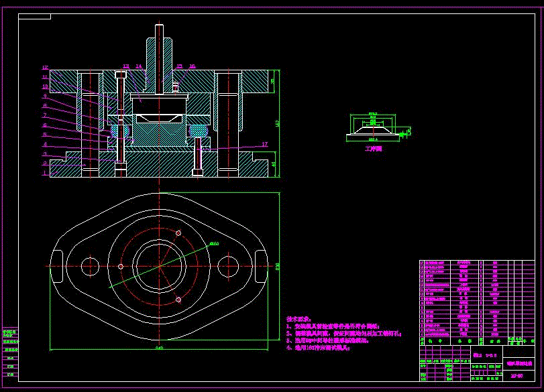Select part balloon number 14

[x=139, y=66]
